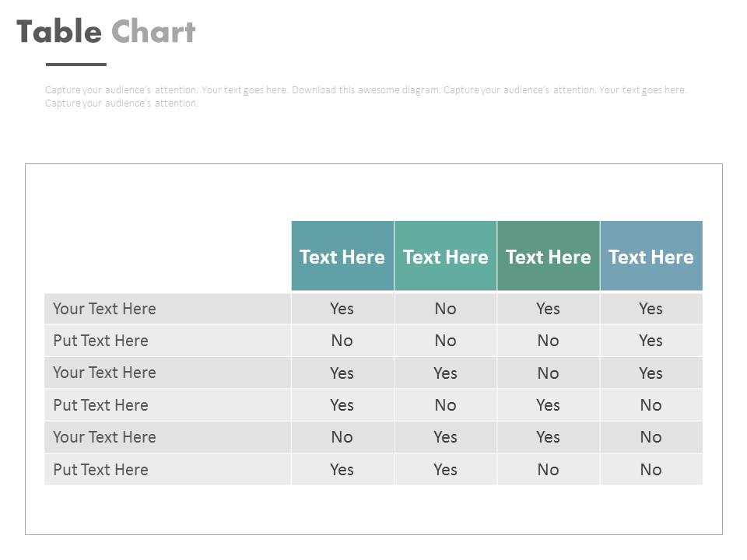Click the only "No" cell in the third row
Screen dimensions: 747x560
pos(549,373)
